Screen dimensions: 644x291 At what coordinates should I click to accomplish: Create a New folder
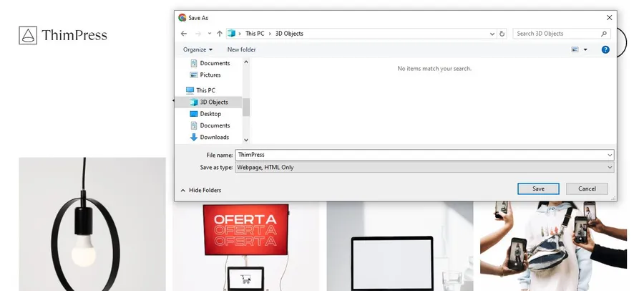coord(242,49)
